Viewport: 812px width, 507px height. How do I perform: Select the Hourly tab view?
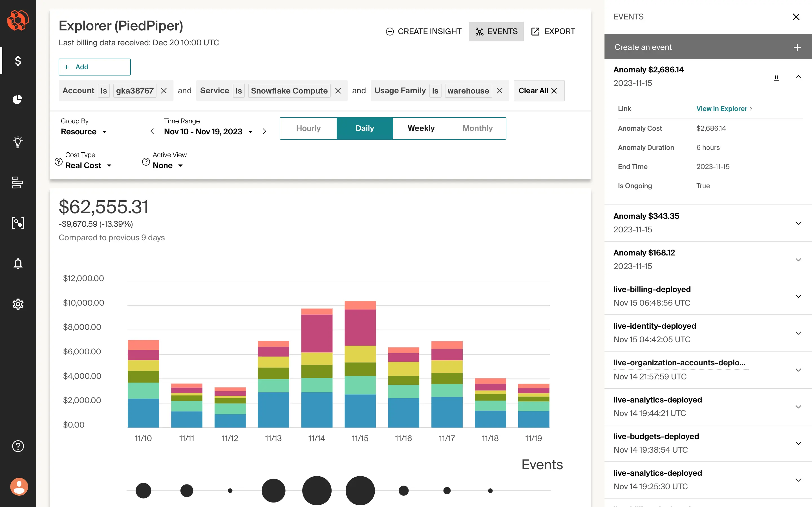pos(309,128)
